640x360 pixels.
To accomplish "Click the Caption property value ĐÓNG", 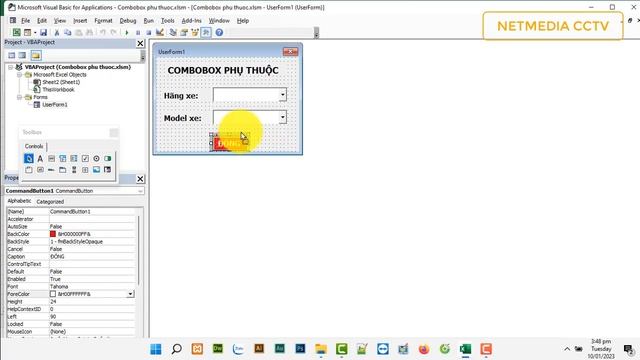I will point(57,256).
